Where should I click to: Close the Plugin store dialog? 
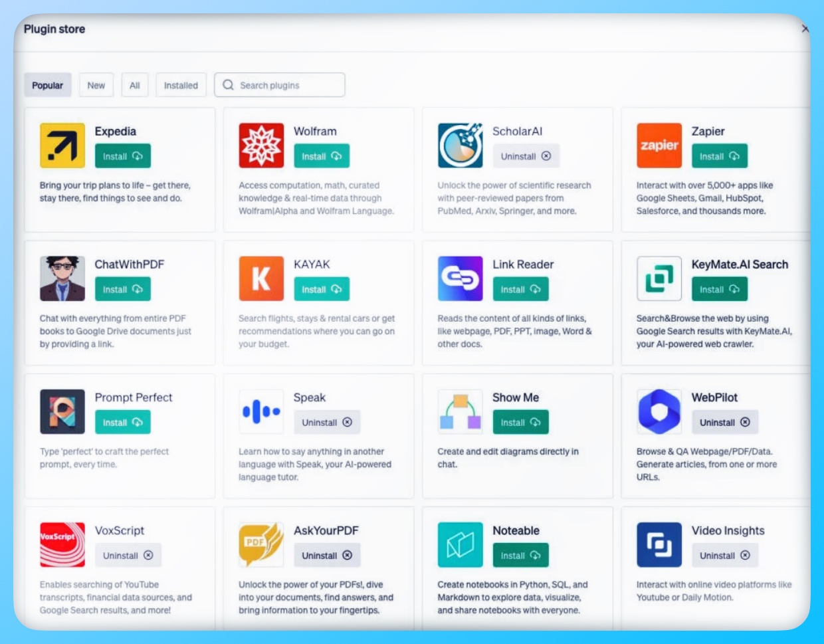805,29
